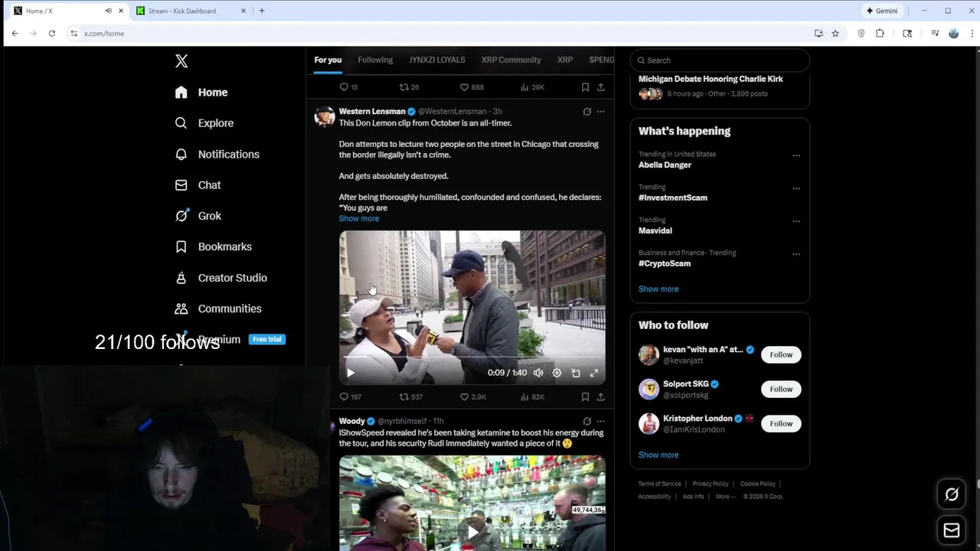Click the X logo in sidebar

181,61
